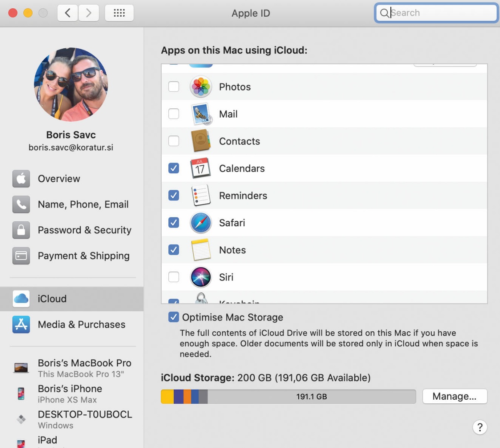The image size is (500, 448).
Task: Uncheck the Calendars checkbox
Action: (174, 168)
